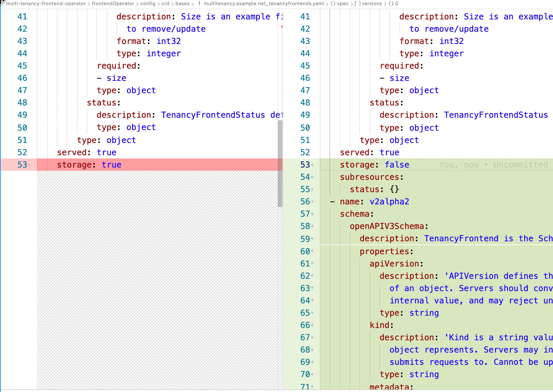Open the spec symbol breadcrumb

(339, 4)
